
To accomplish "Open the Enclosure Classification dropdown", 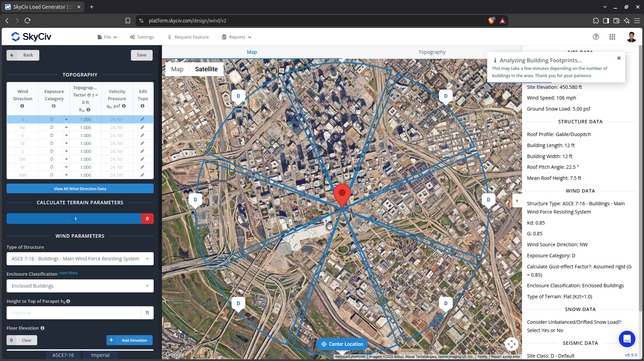I will 80,286.
